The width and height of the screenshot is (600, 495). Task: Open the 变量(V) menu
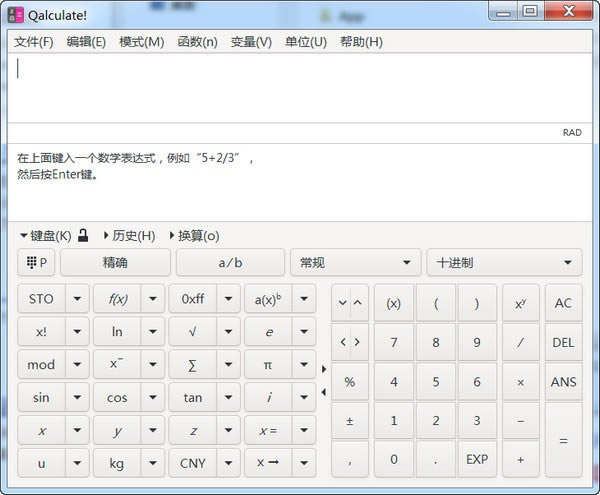[251, 42]
